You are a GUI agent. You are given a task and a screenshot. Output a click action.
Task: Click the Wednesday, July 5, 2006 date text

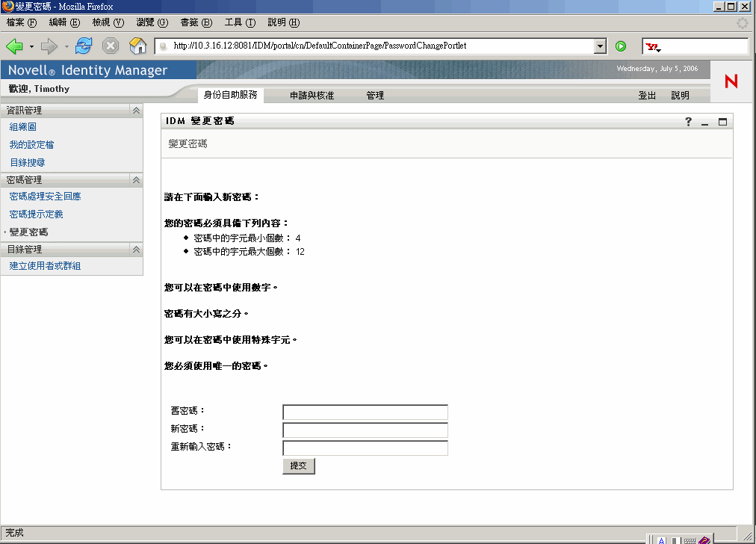[x=657, y=69]
